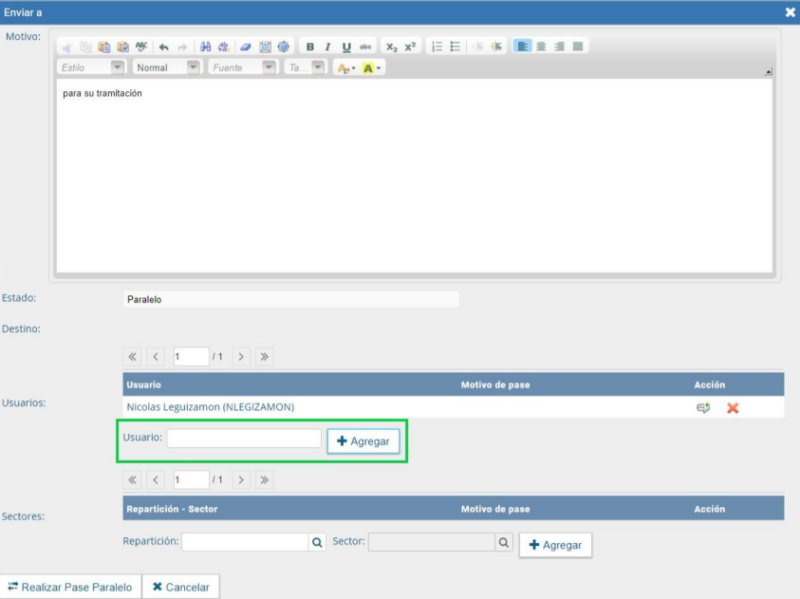Apply subscript formatting
Screen dimensions: 800x599
click(392, 47)
